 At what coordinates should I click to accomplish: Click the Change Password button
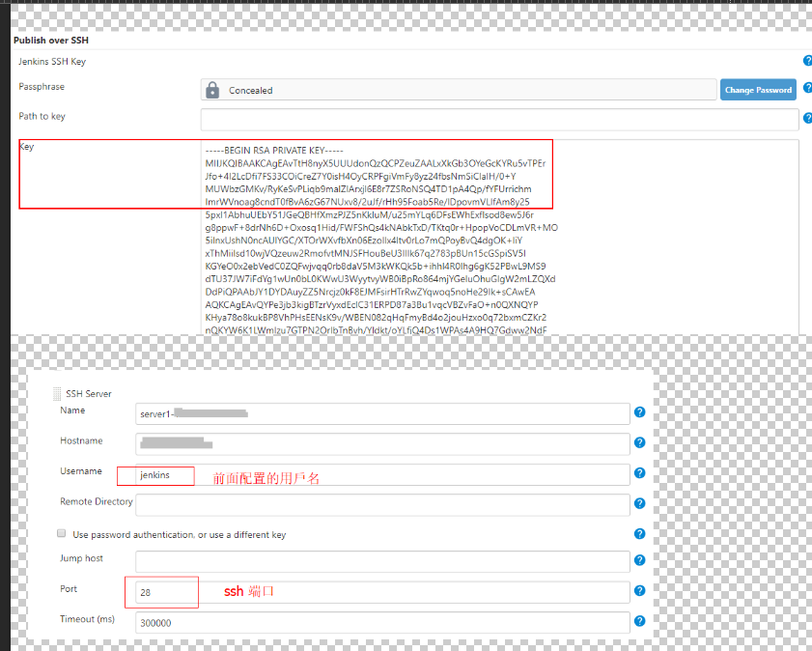point(758,90)
